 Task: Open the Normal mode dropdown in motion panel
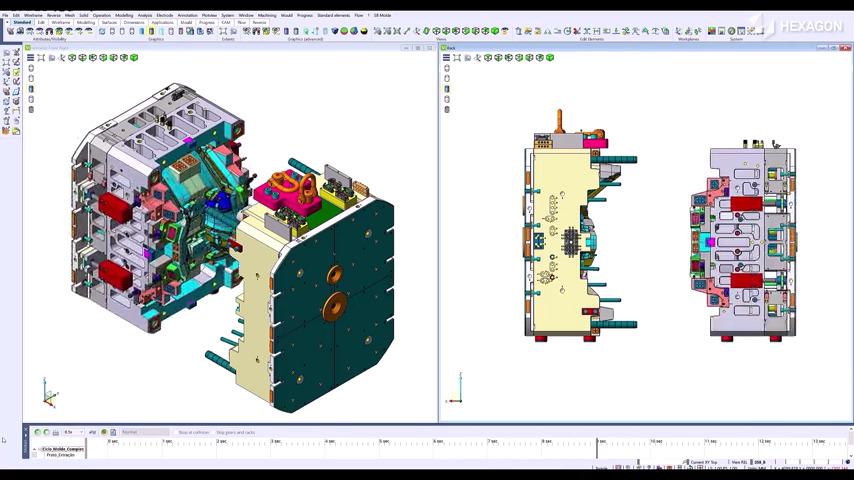point(145,432)
